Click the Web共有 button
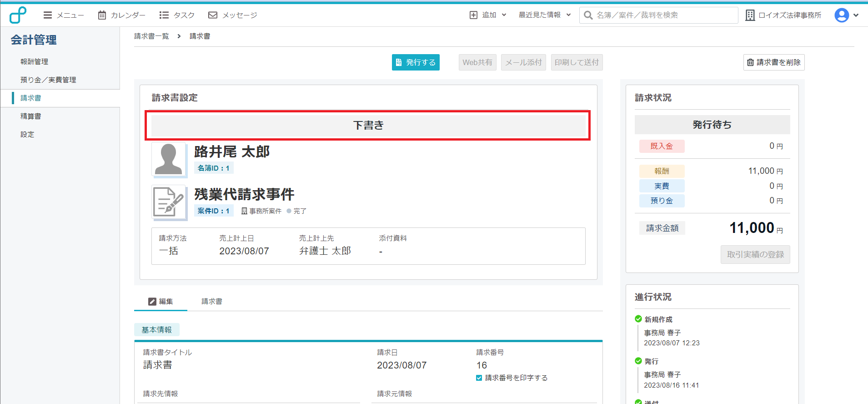868x404 pixels. tap(477, 62)
